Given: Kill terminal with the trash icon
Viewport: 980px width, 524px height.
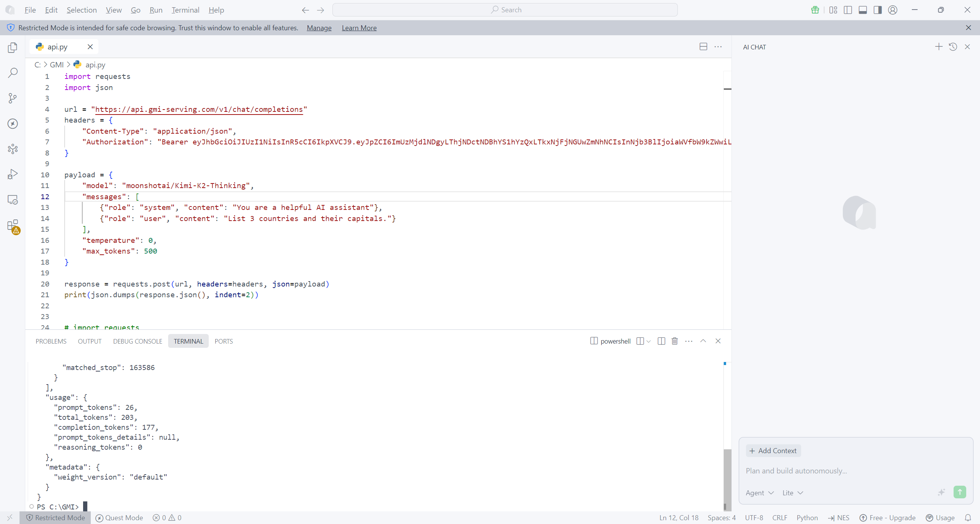Looking at the screenshot, I should point(675,341).
